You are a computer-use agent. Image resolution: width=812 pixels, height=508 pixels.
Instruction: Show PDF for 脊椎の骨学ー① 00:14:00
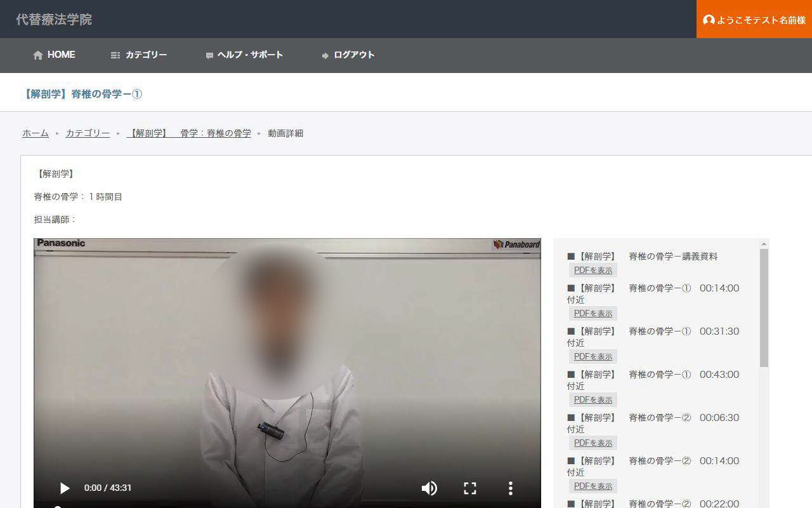[593, 313]
